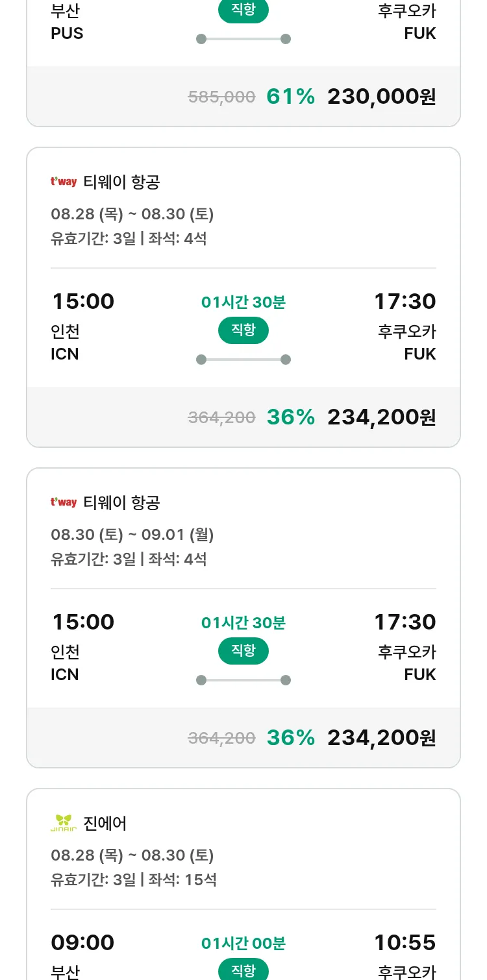Tap the 직항 badge on the 230,000원 Busan flight
This screenshot has width=487, height=980.
click(243, 10)
